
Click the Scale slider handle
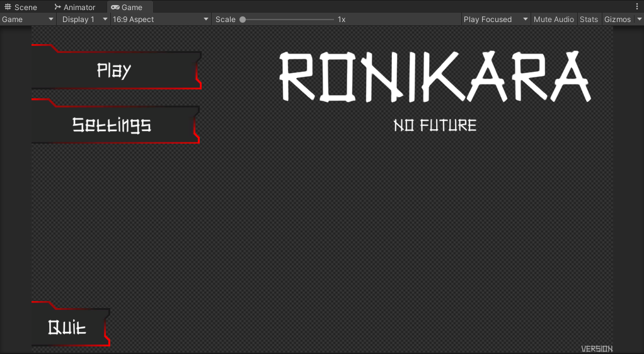pyautogui.click(x=243, y=20)
